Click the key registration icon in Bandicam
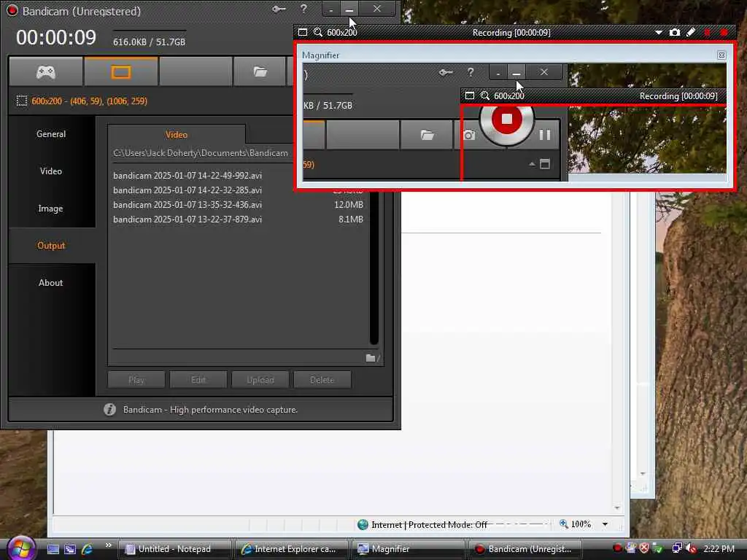The height and width of the screenshot is (560, 747). (279, 9)
